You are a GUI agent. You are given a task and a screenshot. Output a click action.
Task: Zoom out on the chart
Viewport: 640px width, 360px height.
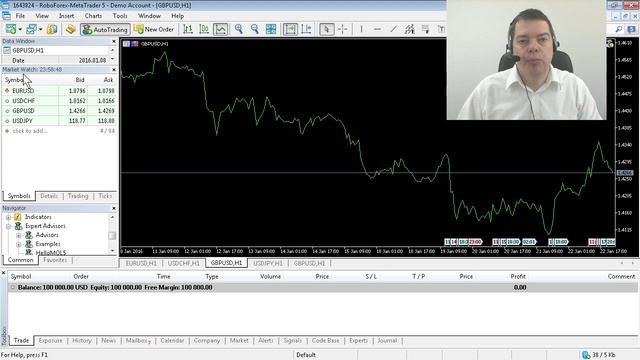[254, 29]
